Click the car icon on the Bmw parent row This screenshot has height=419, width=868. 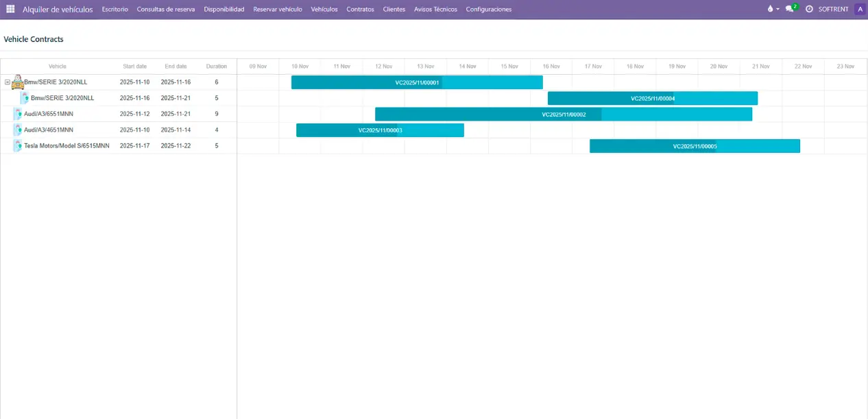17,82
